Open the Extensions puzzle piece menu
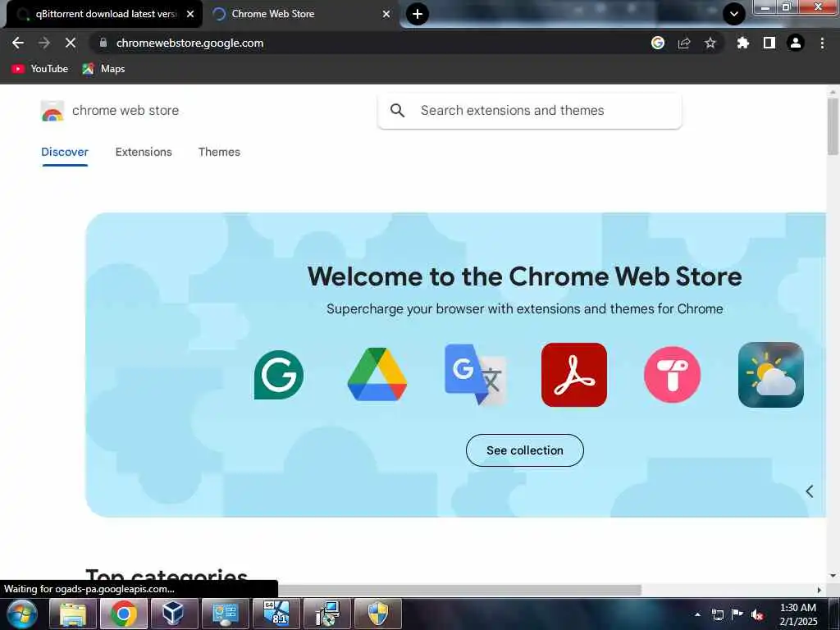Screen dimensions: 840x630 [742, 43]
